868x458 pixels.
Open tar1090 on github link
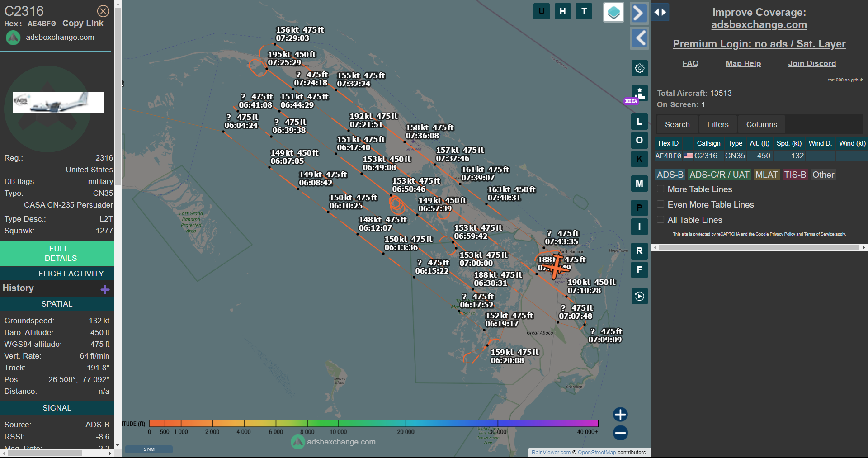[845, 80]
